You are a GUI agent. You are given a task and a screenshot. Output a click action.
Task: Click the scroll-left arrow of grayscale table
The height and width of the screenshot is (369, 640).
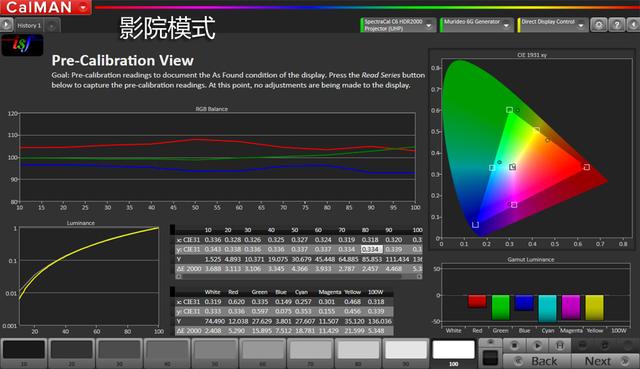tap(178, 276)
